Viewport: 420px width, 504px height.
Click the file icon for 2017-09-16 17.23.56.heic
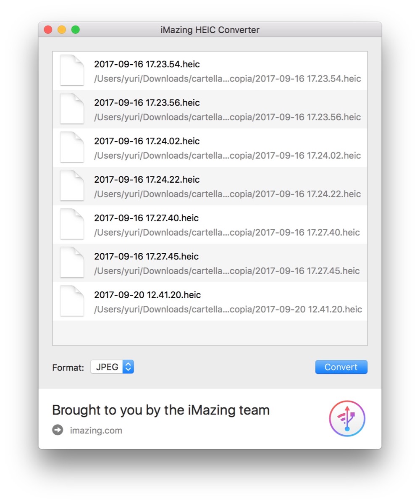point(72,109)
